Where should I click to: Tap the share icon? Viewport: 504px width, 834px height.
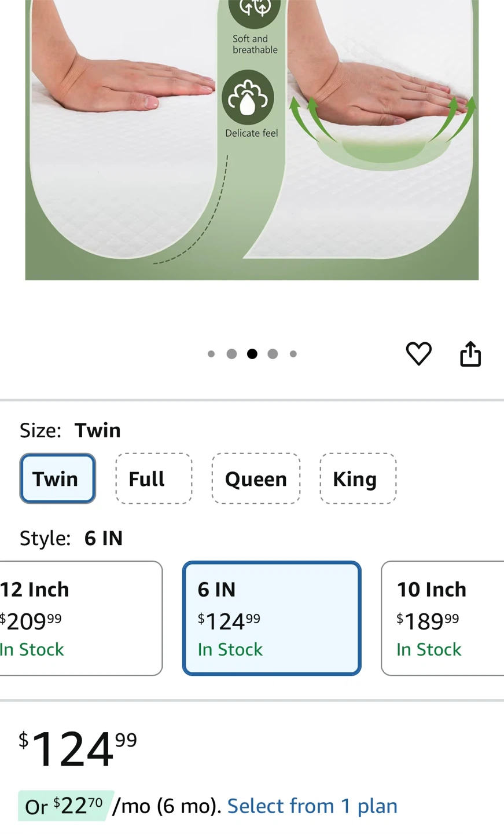[x=470, y=354]
